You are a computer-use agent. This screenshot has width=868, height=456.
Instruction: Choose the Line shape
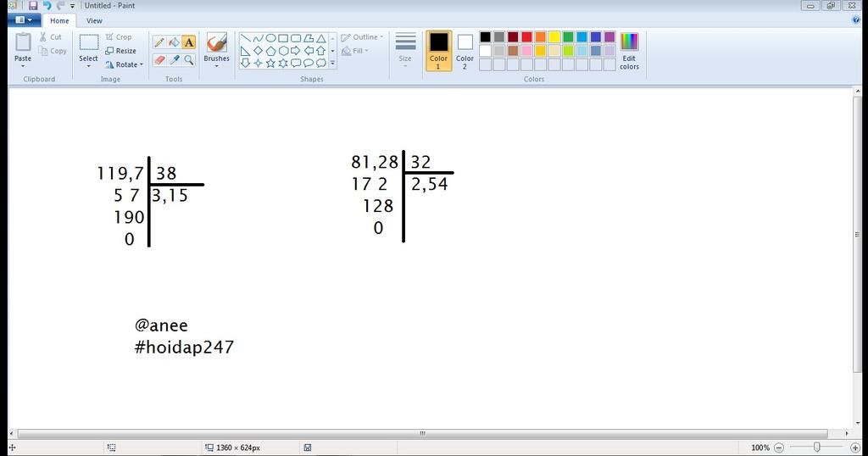[x=245, y=38]
